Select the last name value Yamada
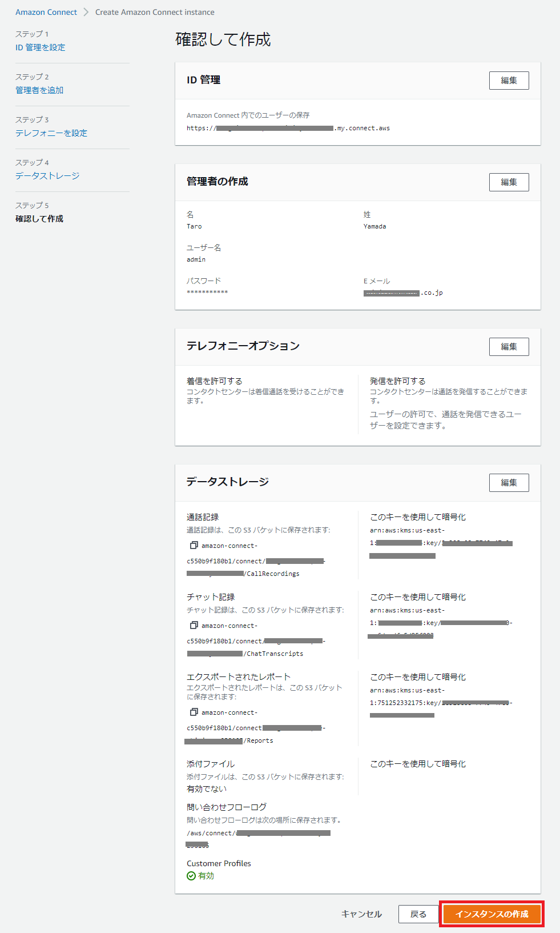This screenshot has height=933, width=560. 375,226
